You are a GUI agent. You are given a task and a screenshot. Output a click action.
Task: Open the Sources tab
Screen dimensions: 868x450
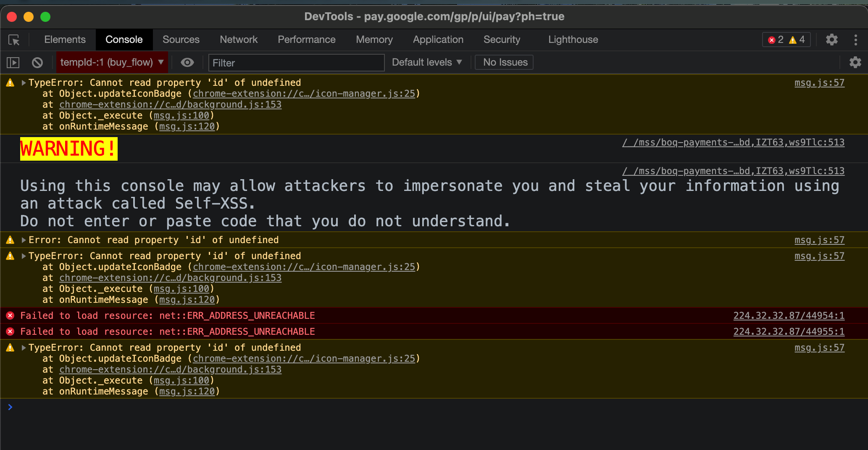click(181, 40)
